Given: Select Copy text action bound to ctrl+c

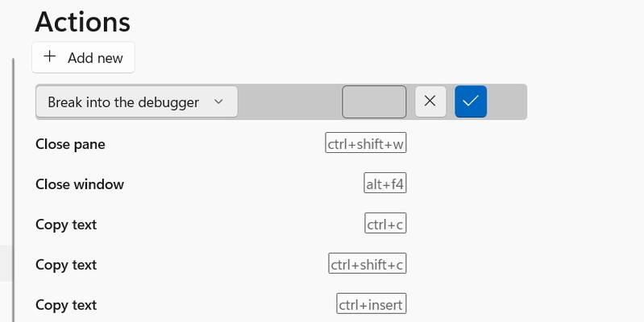Looking at the screenshot, I should coord(66,225).
